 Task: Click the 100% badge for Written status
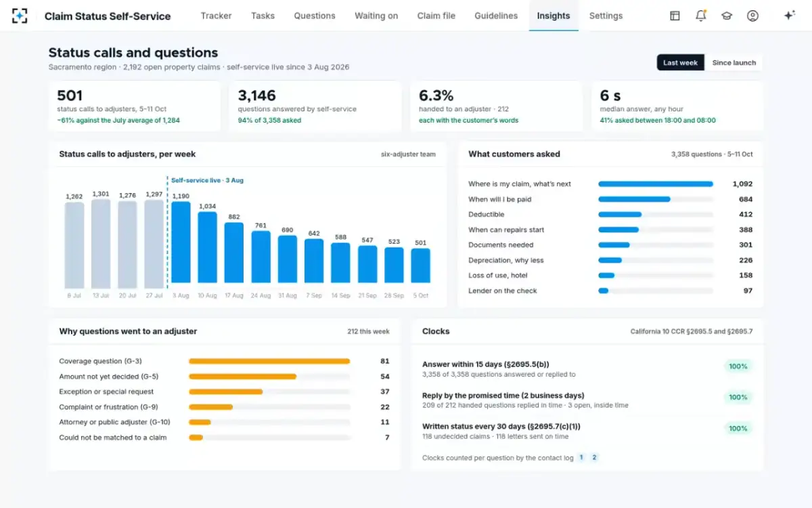coord(738,429)
